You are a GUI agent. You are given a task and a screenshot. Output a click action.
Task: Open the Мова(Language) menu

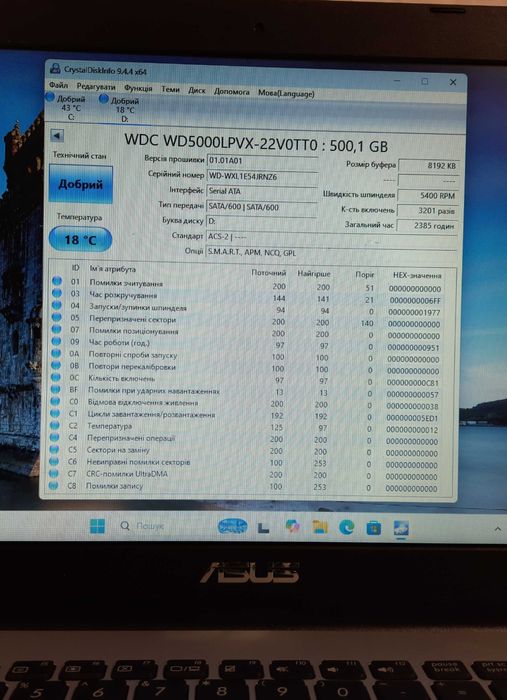[286, 94]
